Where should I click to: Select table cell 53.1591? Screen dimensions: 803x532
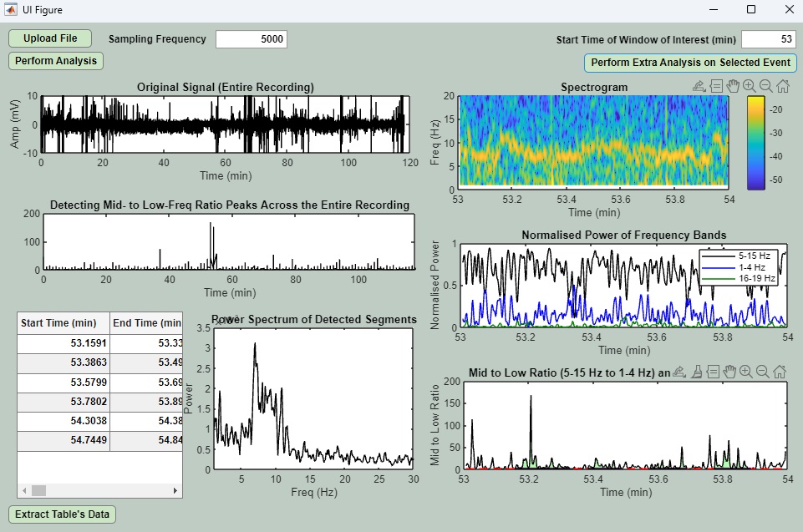(64, 343)
